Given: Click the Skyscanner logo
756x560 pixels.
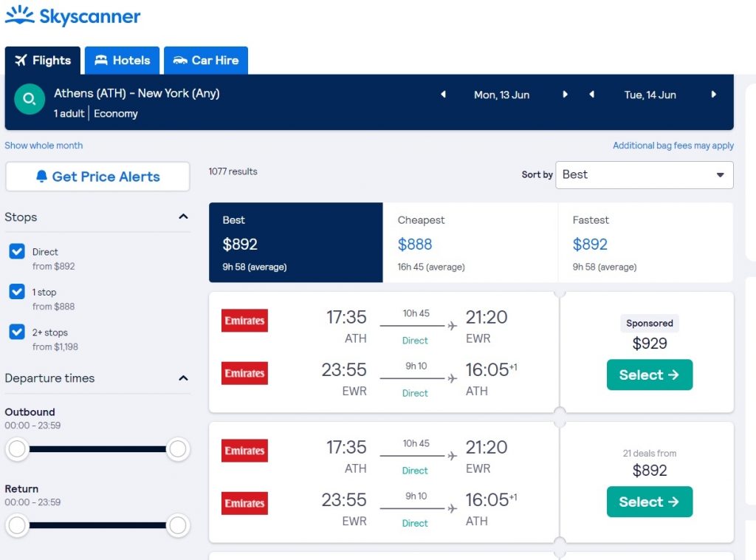Looking at the screenshot, I should click(73, 16).
